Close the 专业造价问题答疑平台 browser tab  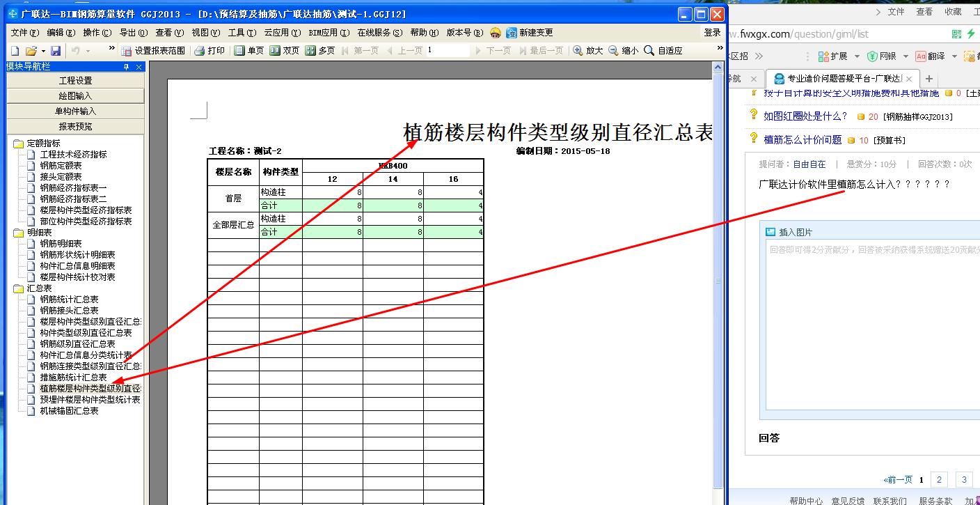tap(909, 79)
